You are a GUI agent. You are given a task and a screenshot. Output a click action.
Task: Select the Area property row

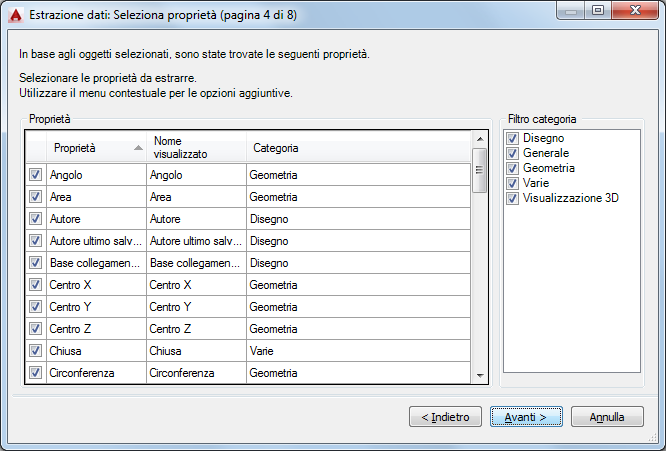95,197
